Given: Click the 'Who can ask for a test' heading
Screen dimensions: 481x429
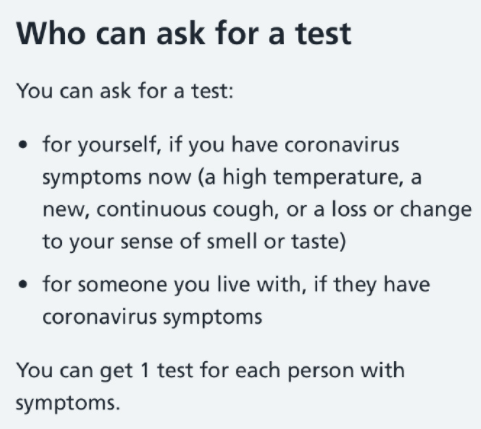Looking at the screenshot, I should [x=184, y=33].
